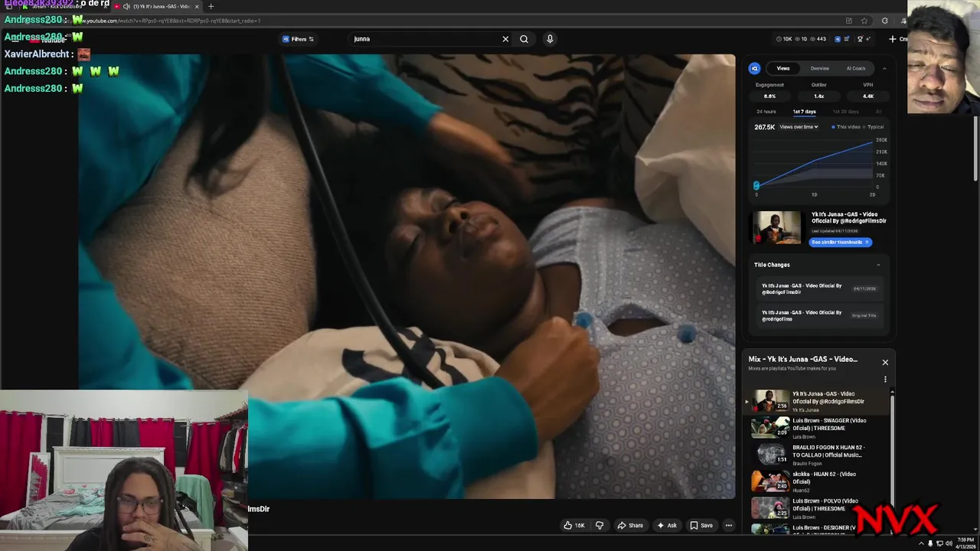The height and width of the screenshot is (551, 980).
Task: Click the Create plus button
Action: tap(899, 39)
